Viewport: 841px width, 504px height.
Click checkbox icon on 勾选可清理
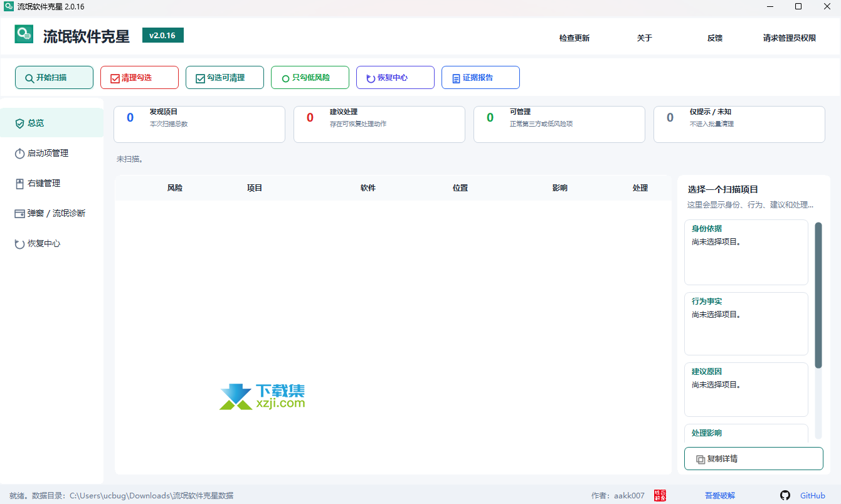pyautogui.click(x=200, y=78)
